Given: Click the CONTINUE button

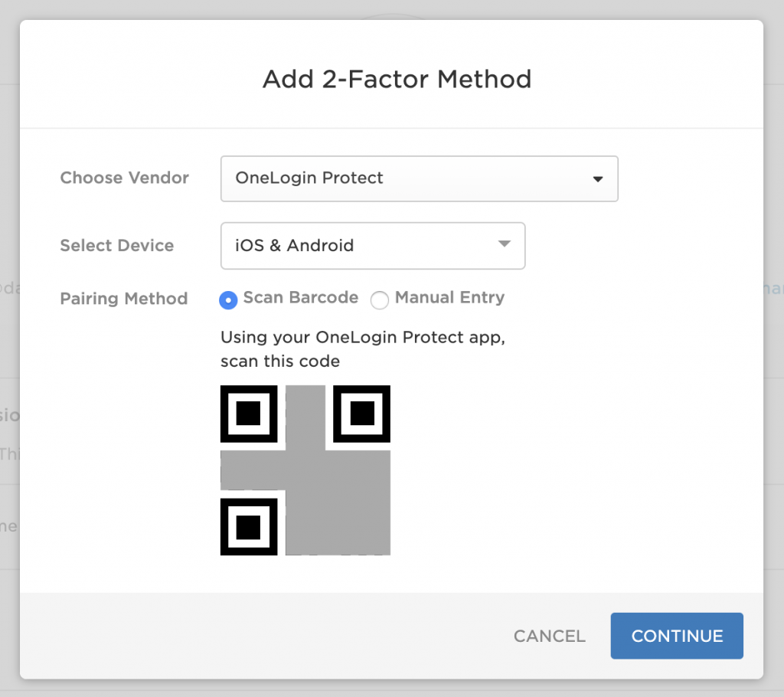Looking at the screenshot, I should pos(677,636).
